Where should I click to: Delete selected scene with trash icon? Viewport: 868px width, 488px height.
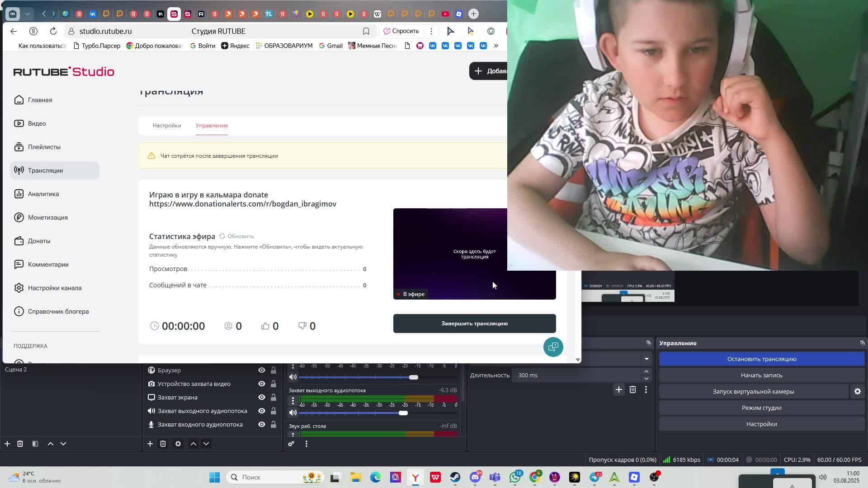[x=20, y=444]
